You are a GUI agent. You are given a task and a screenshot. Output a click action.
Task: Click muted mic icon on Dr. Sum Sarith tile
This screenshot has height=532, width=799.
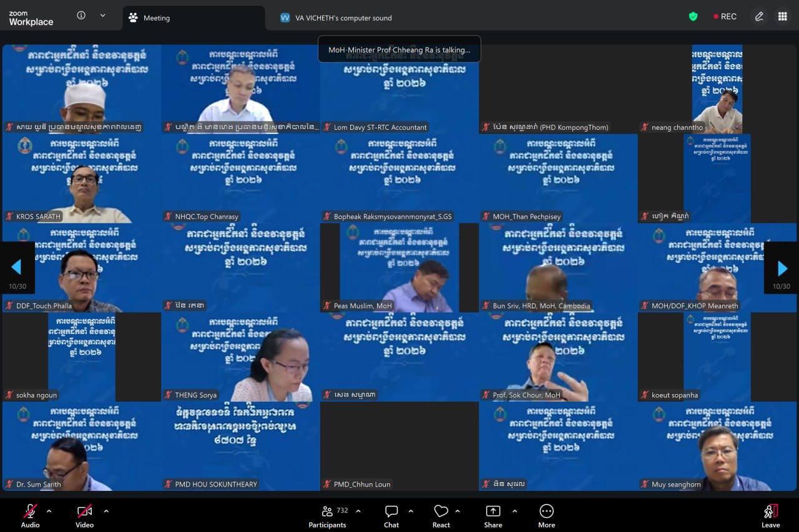click(9, 484)
